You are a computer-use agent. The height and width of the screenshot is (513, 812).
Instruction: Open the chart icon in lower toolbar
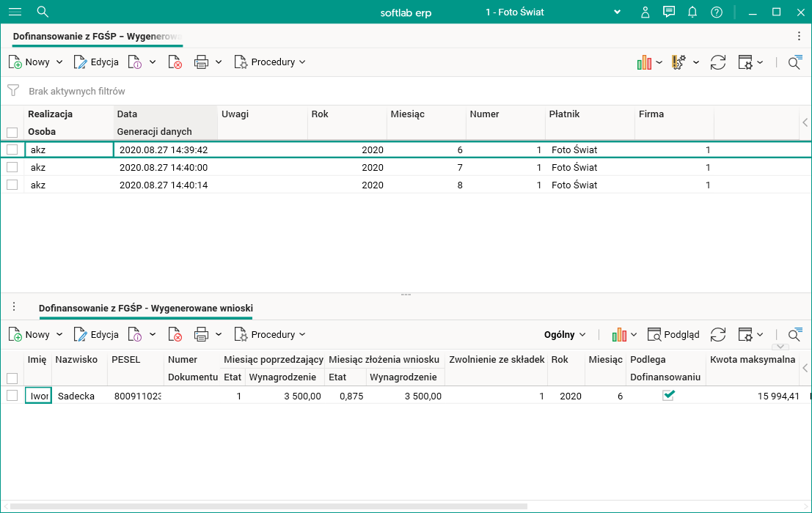[620, 335]
